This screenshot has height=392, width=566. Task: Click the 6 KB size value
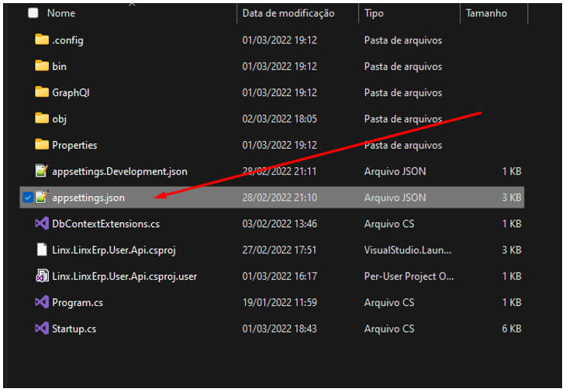point(512,328)
